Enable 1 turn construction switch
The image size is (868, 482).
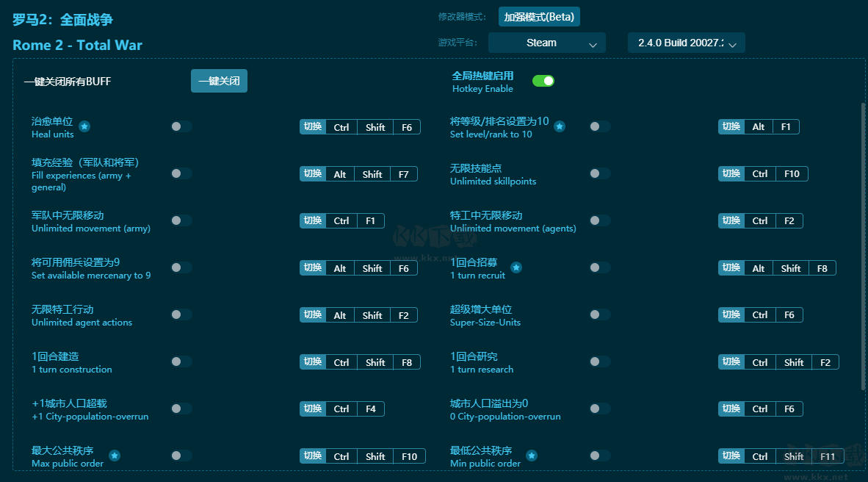pyautogui.click(x=181, y=361)
